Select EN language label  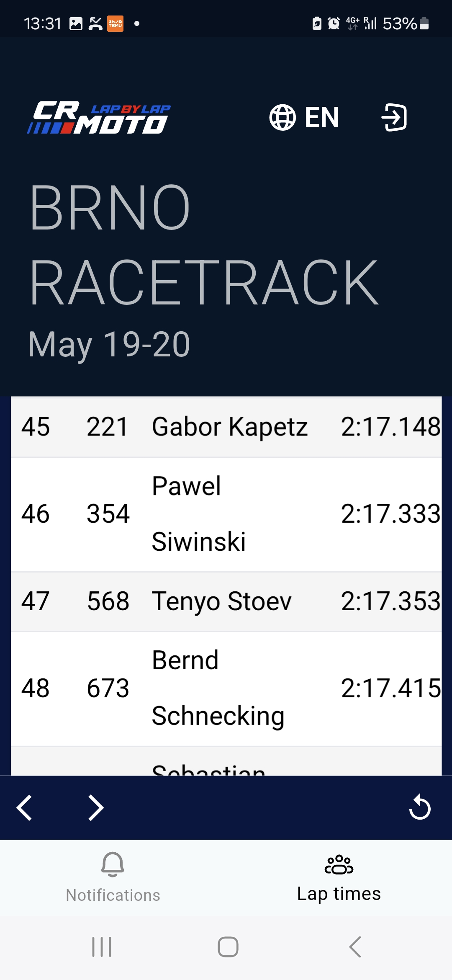tap(321, 117)
